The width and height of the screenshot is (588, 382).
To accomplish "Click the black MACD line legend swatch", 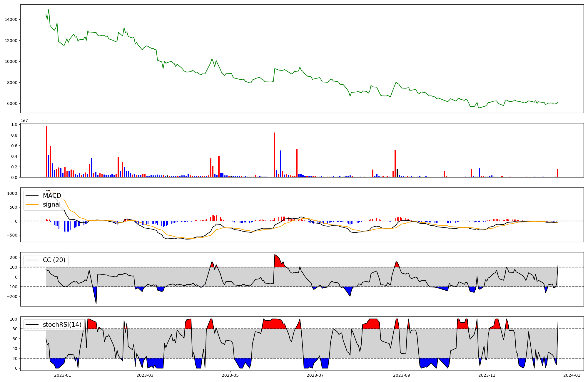I will pos(32,196).
